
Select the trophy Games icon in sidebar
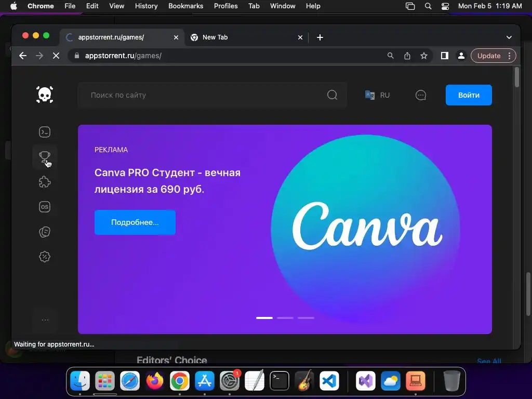point(45,157)
